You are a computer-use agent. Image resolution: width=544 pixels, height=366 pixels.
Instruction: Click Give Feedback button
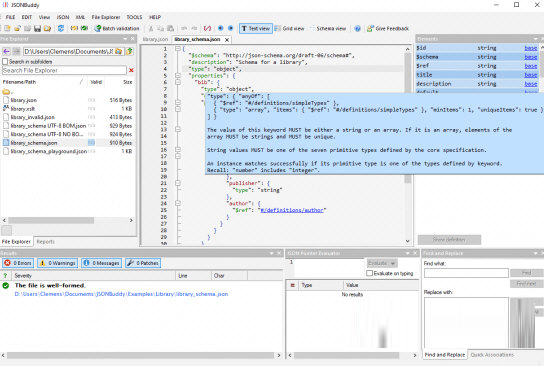[x=388, y=28]
